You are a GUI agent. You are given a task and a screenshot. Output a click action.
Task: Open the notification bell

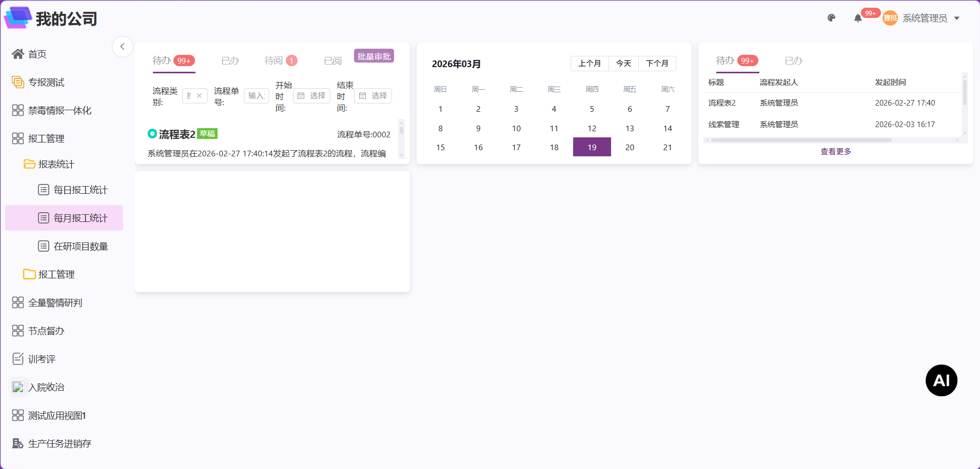pyautogui.click(x=858, y=18)
